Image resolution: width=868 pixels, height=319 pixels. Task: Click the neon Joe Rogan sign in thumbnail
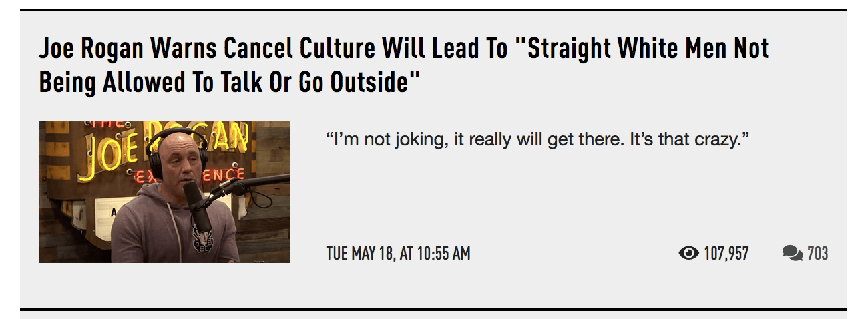(160, 150)
